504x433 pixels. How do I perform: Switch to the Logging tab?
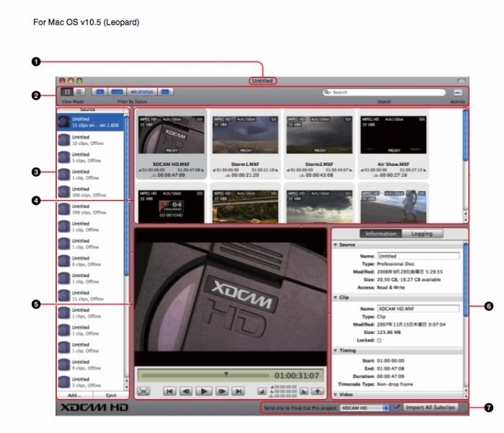[422, 234]
